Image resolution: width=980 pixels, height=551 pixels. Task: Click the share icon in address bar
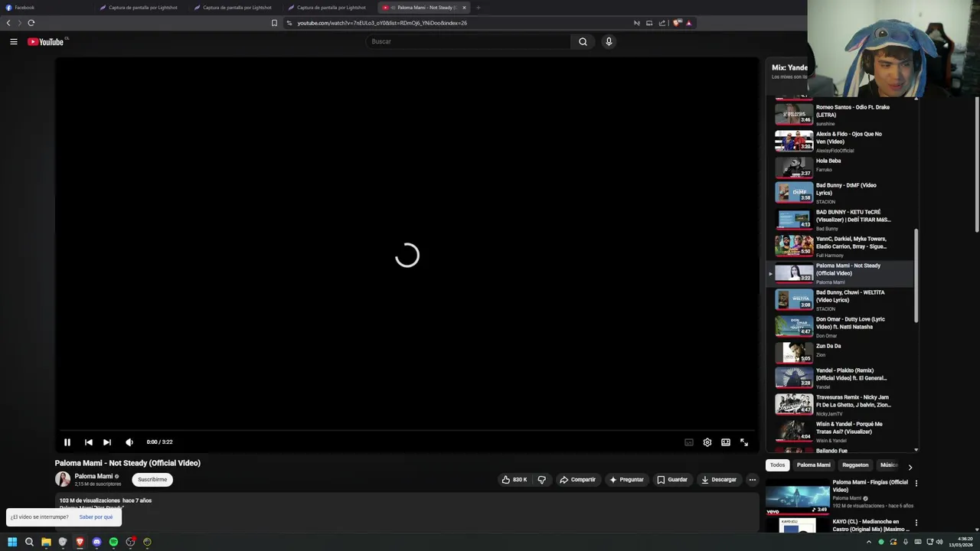(x=662, y=23)
